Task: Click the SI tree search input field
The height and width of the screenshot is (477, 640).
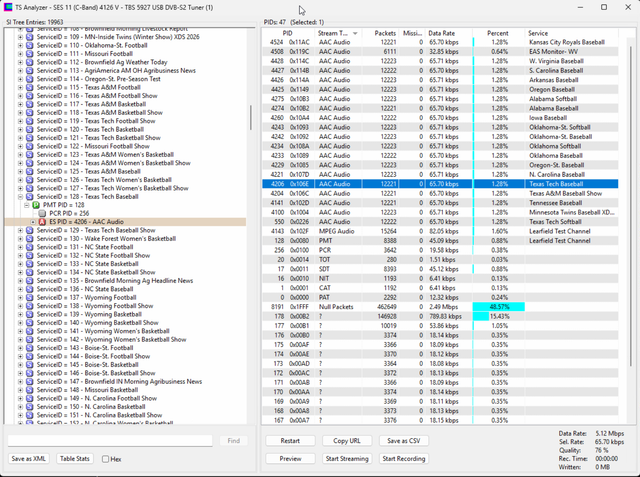Action: pos(110,441)
